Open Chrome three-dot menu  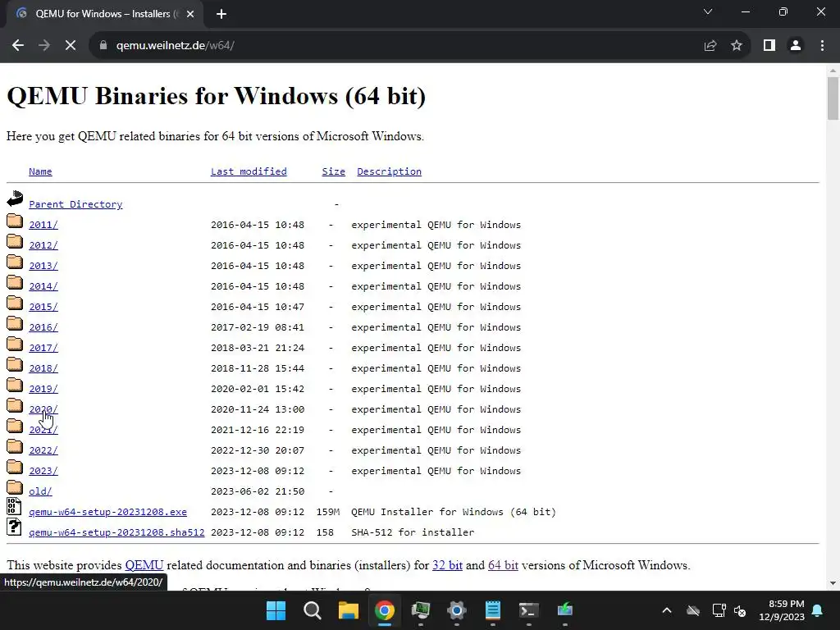point(822,46)
